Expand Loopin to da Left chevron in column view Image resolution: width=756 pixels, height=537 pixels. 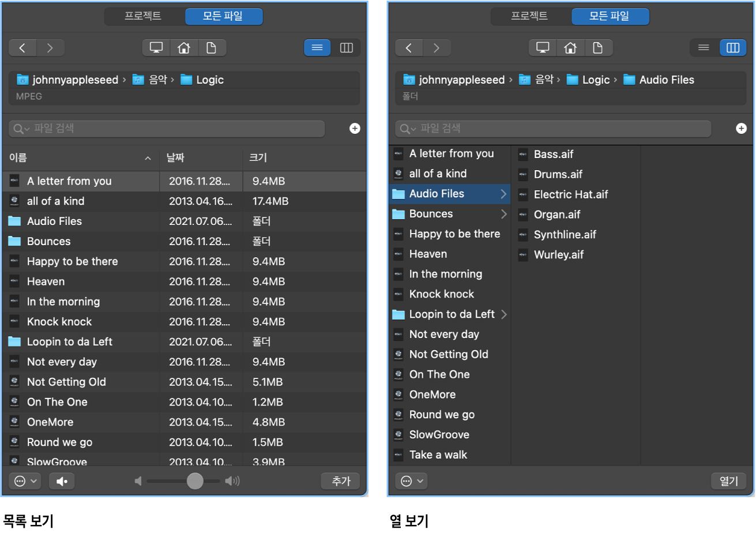coord(503,314)
